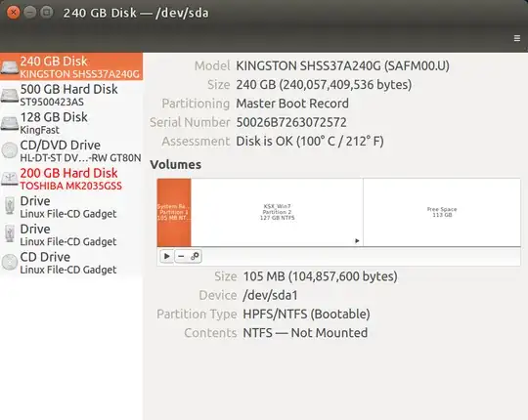Click the Master Boot Record text
Screen dimensions: 528x420
pyautogui.click(x=292, y=104)
